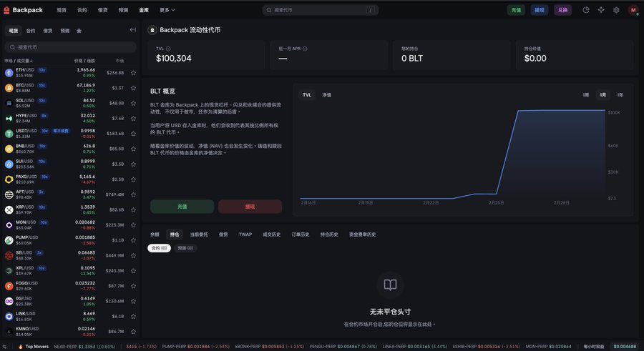Click the LINK coin icon

tap(9, 316)
